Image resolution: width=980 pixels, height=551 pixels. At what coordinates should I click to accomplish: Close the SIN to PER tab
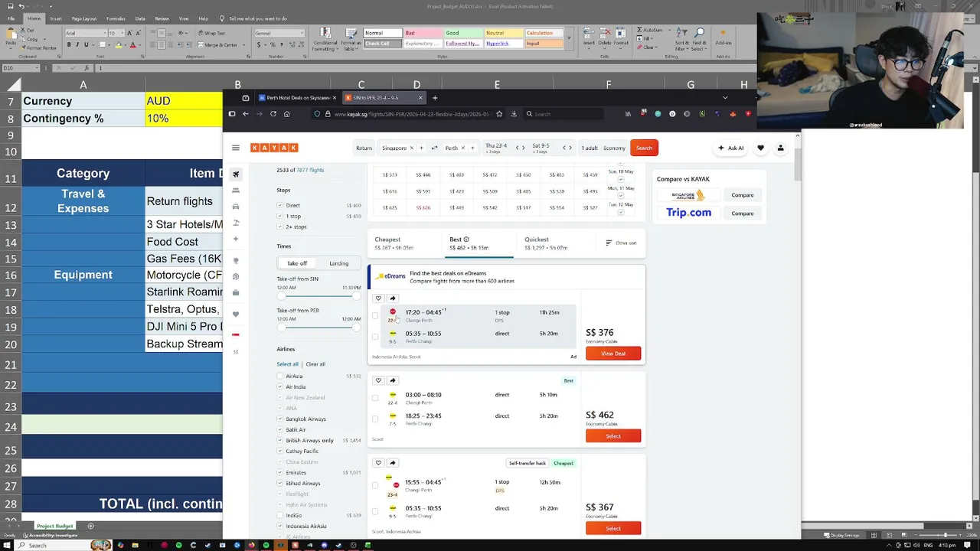click(420, 98)
